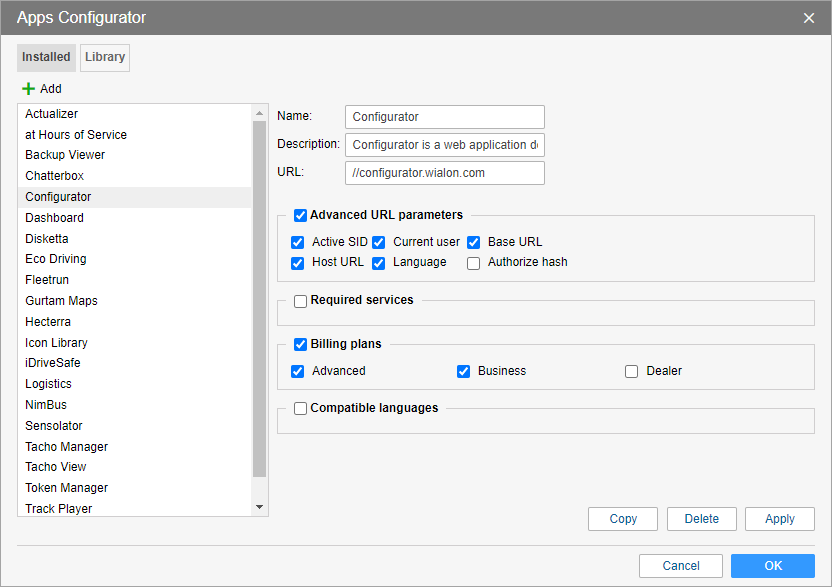Select Tacho Manager in the list
The width and height of the screenshot is (832, 587).
click(x=134, y=447)
